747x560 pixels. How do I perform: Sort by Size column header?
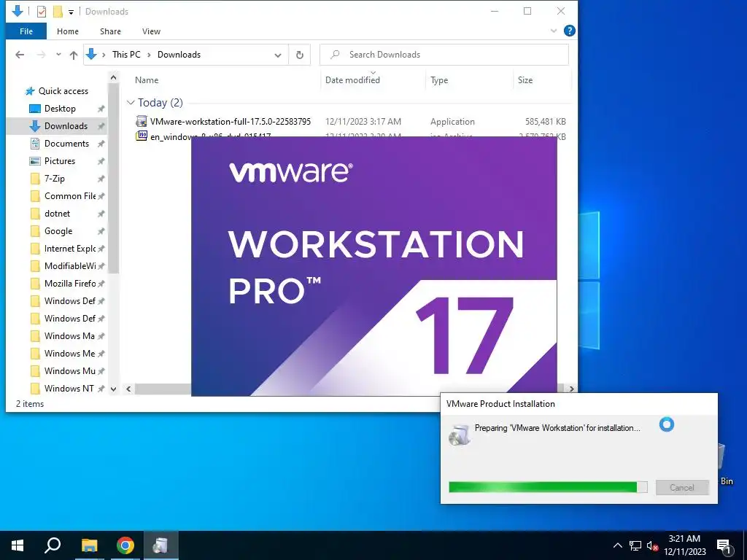coord(525,80)
